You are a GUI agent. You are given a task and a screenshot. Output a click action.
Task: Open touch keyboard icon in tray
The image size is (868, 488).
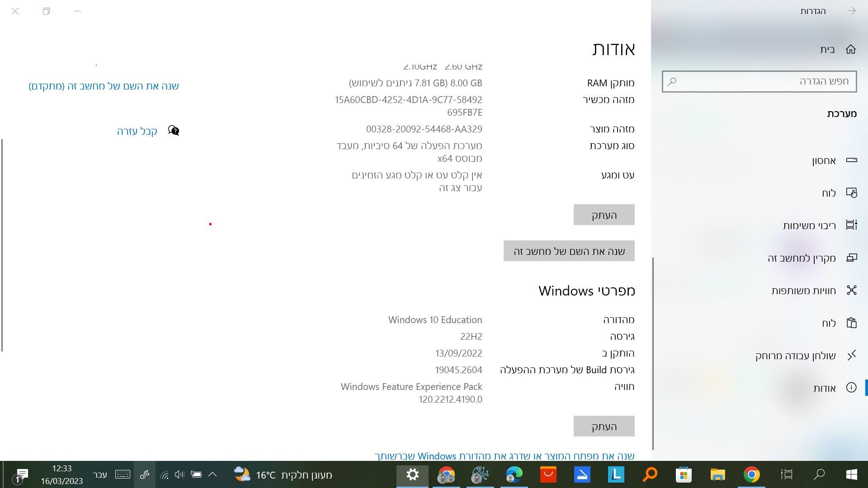tap(123, 474)
